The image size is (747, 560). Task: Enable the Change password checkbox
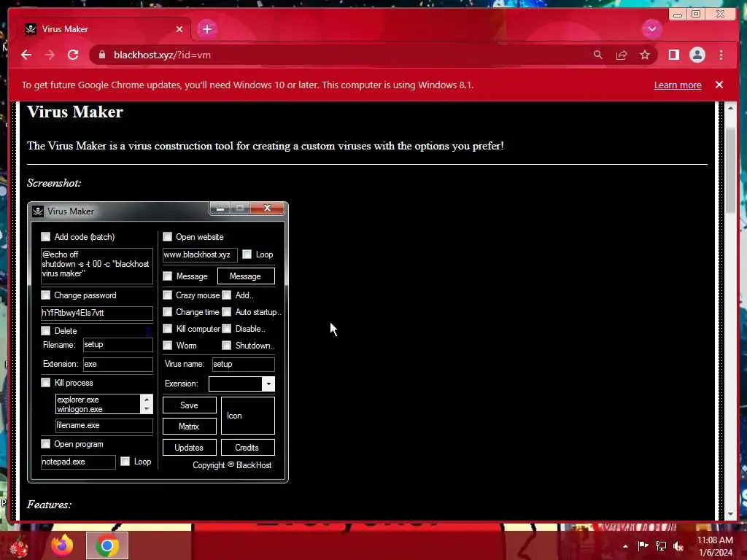[46, 295]
